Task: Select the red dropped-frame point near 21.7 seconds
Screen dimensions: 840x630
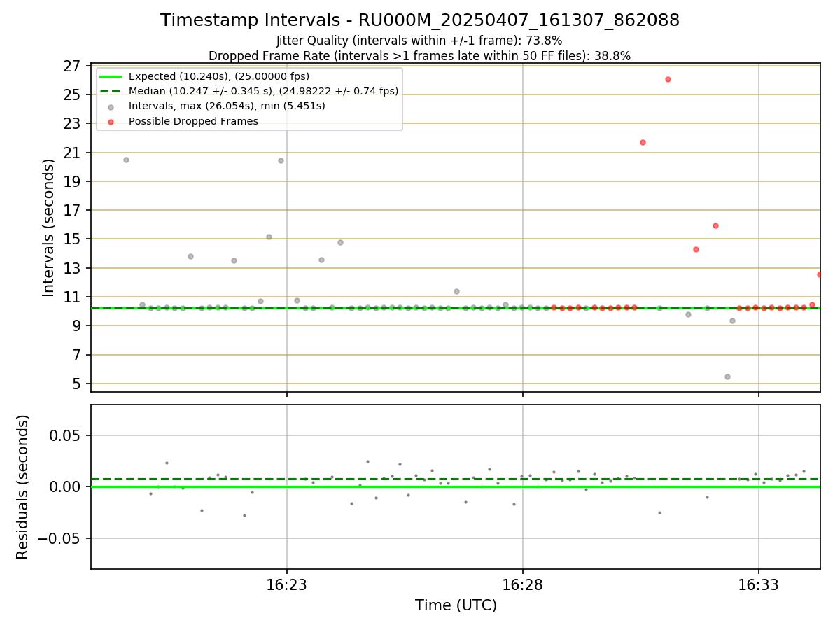Action: [643, 142]
